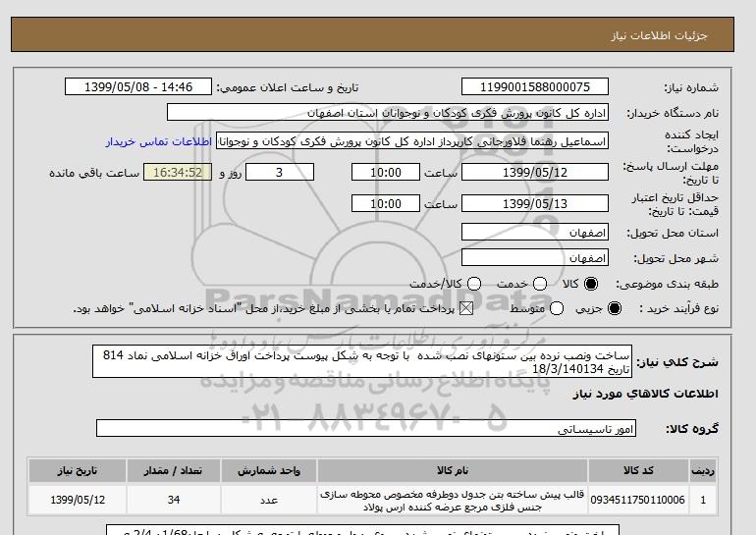Screen dimensions: 756x535
Task: Click the طبقه بندی موضوعی label
Action: tap(668, 284)
